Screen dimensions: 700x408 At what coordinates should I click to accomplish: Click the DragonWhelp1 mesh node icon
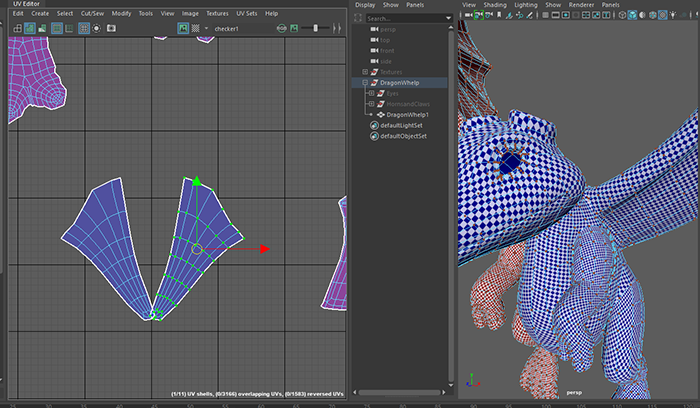[379, 114]
